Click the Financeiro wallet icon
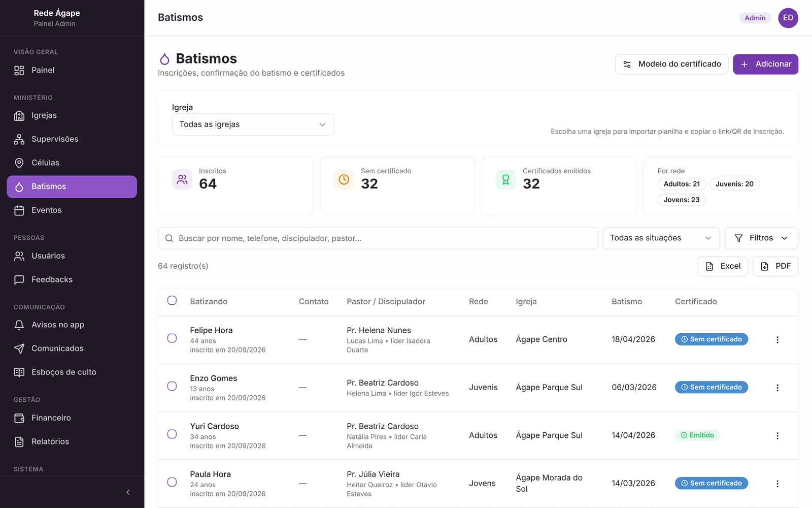812x508 pixels. 19,418
